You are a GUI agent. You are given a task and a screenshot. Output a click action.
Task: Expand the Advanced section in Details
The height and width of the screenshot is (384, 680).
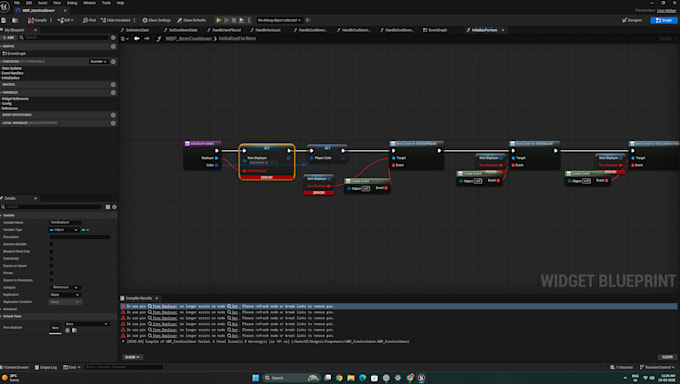coord(10,309)
